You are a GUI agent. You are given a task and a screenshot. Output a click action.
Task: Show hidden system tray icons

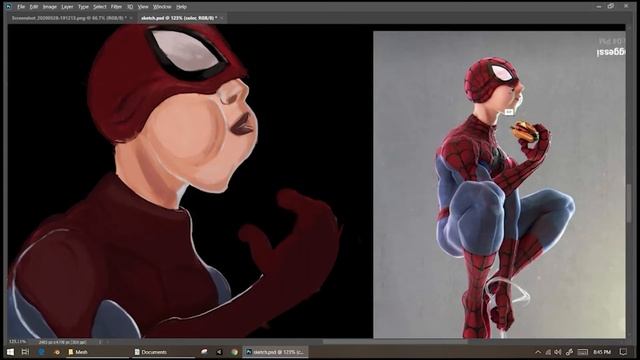pyautogui.click(x=538, y=352)
